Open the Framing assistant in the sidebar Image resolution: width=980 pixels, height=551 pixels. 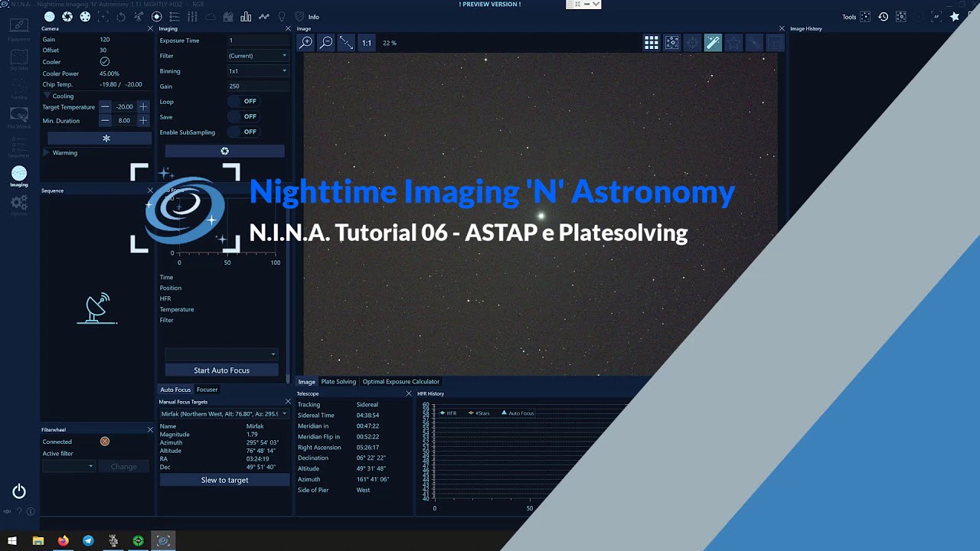[x=19, y=90]
